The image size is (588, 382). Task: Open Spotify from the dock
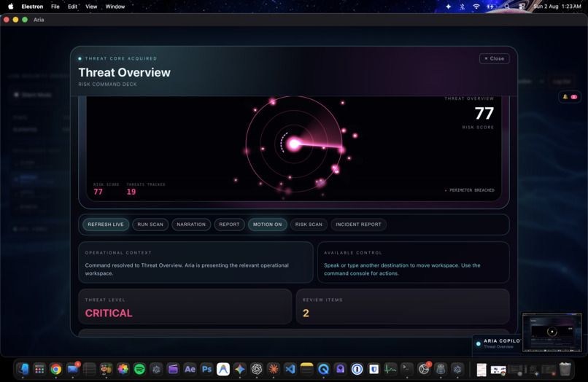click(x=139, y=370)
